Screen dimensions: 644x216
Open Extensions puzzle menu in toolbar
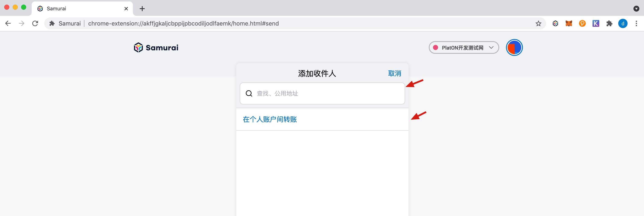tap(609, 23)
